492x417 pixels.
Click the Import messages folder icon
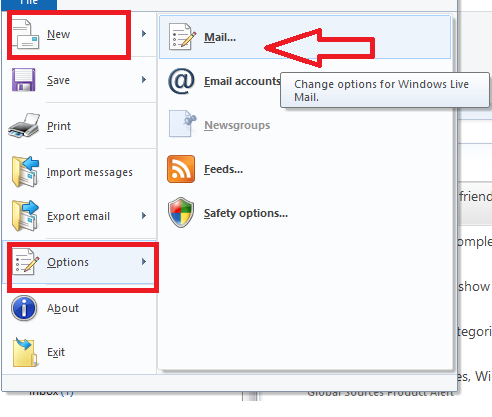coord(25,171)
